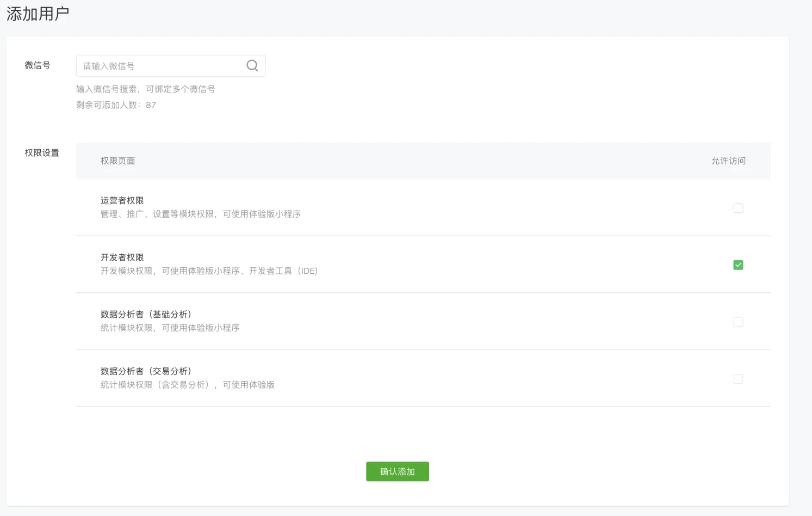Enable the 运营者权限 access checkbox
The width and height of the screenshot is (812, 516).
tap(738, 208)
